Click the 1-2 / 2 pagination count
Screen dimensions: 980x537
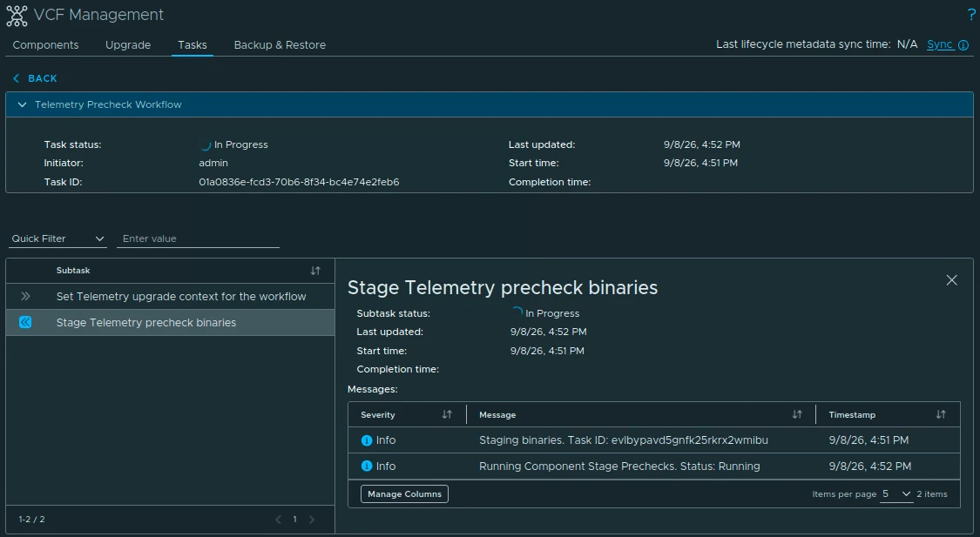click(x=31, y=520)
